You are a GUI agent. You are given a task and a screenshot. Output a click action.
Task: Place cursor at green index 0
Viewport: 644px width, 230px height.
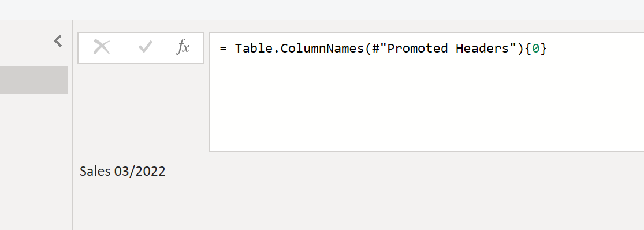click(535, 49)
